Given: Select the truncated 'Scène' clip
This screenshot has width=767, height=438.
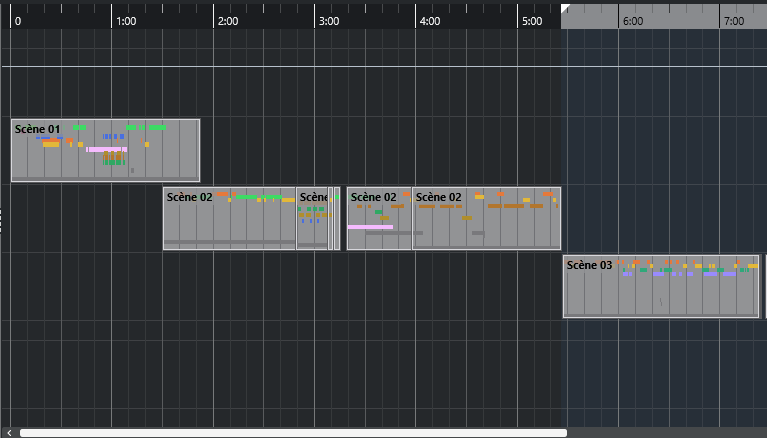Looking at the screenshot, I should (312, 218).
